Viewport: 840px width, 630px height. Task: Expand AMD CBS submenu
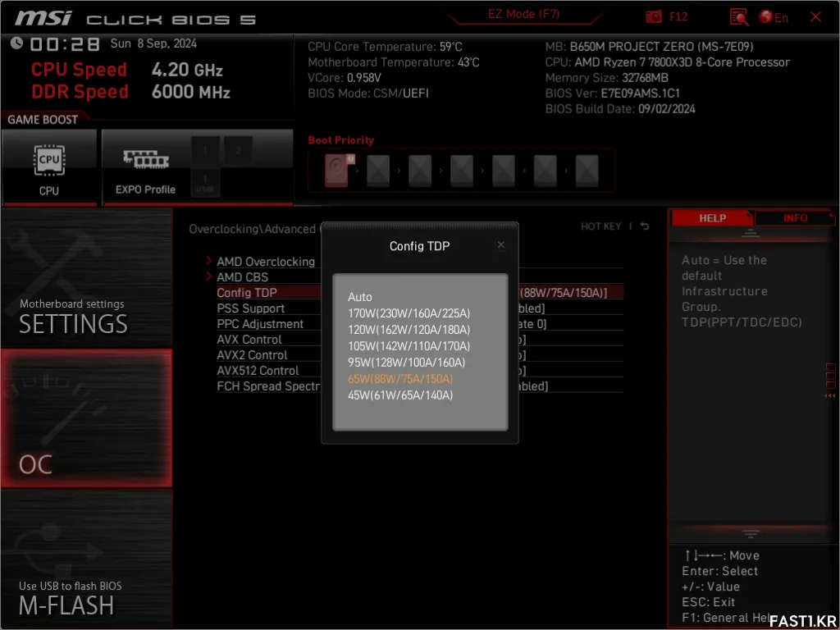[x=242, y=277]
